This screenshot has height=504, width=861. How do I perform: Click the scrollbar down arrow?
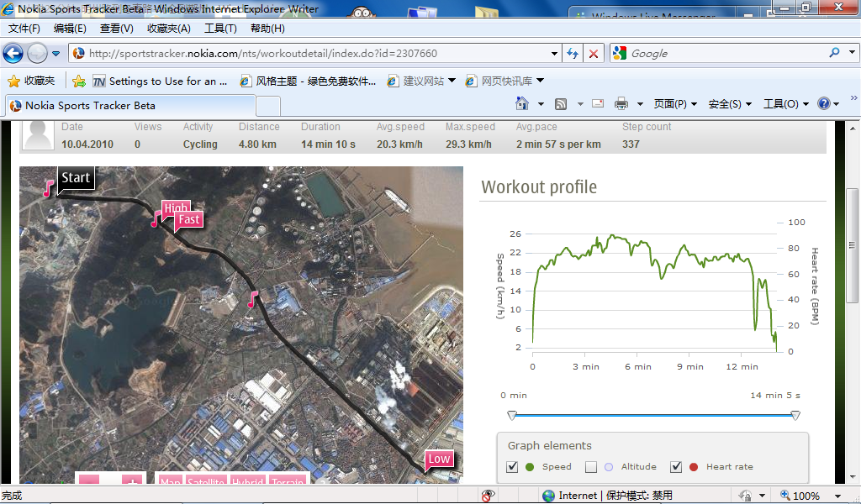pos(852,478)
